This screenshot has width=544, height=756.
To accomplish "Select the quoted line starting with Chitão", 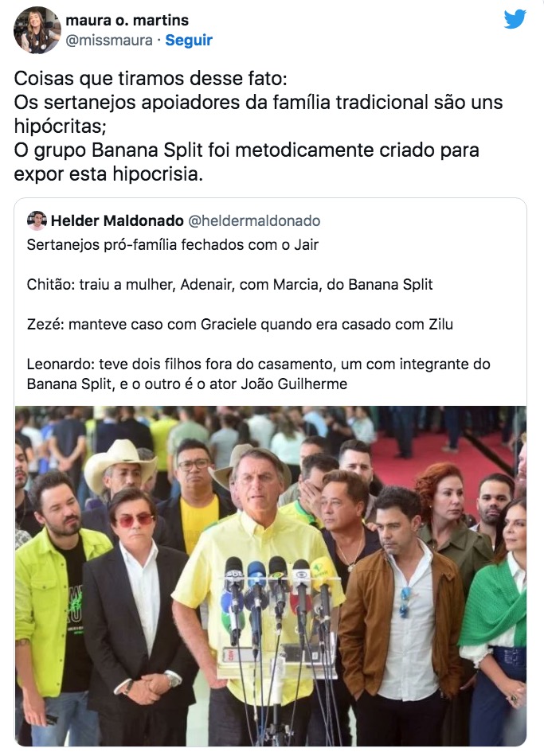I will [x=229, y=284].
